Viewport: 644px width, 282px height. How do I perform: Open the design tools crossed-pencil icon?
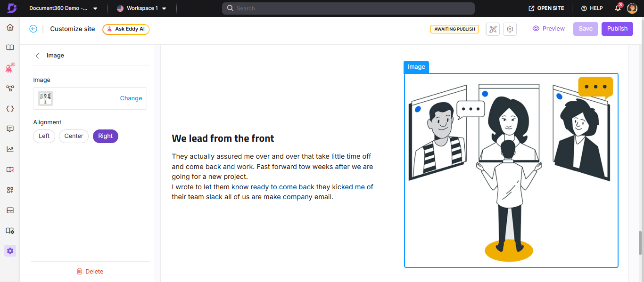tap(493, 29)
